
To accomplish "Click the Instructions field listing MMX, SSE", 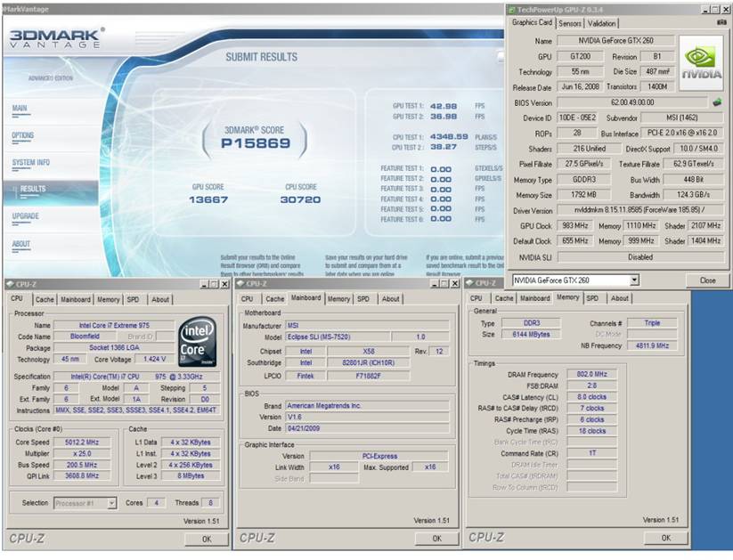I will tap(136, 410).
